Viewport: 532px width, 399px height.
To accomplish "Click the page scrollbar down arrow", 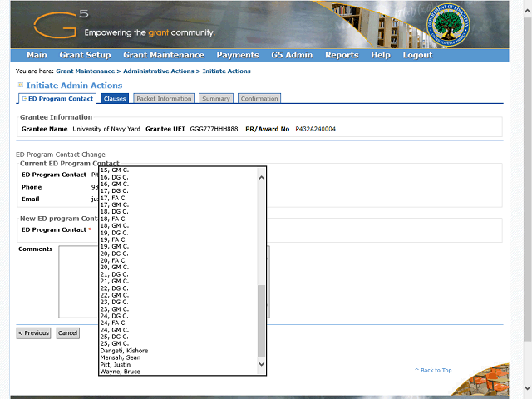I will pos(527,388).
